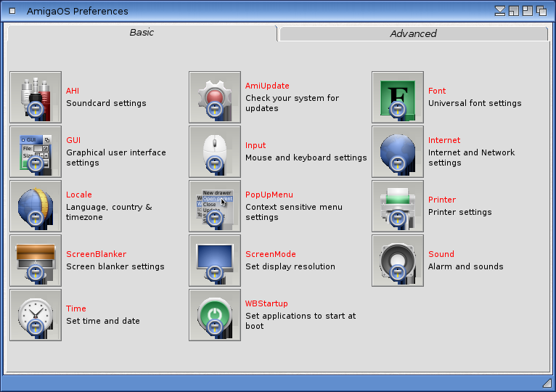Select the Basic tab
Viewport: 556px width, 392px height.
tap(142, 33)
